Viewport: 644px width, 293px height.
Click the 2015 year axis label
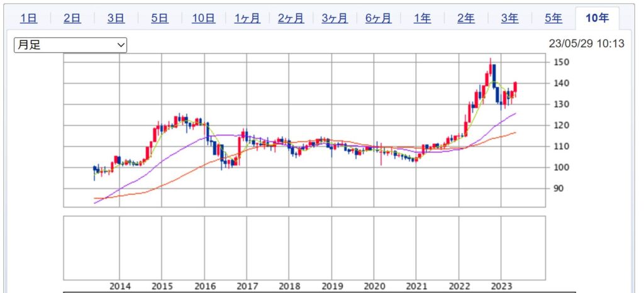click(162, 287)
